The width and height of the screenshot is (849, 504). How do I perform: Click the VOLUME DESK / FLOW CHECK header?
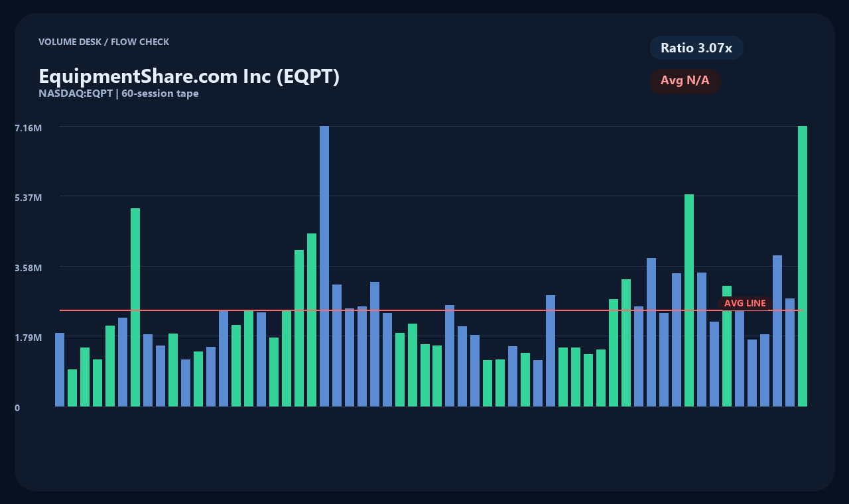pos(104,42)
